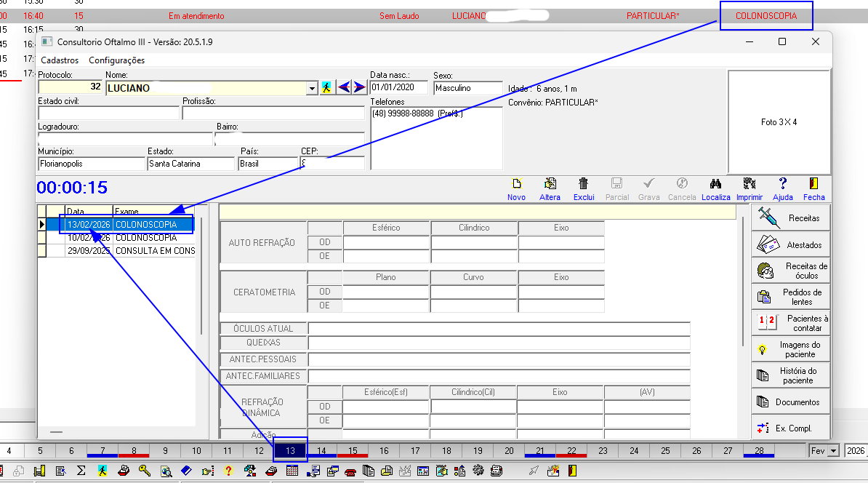Click the Fecha door icon
This screenshot has width=868, height=483.
[813, 185]
